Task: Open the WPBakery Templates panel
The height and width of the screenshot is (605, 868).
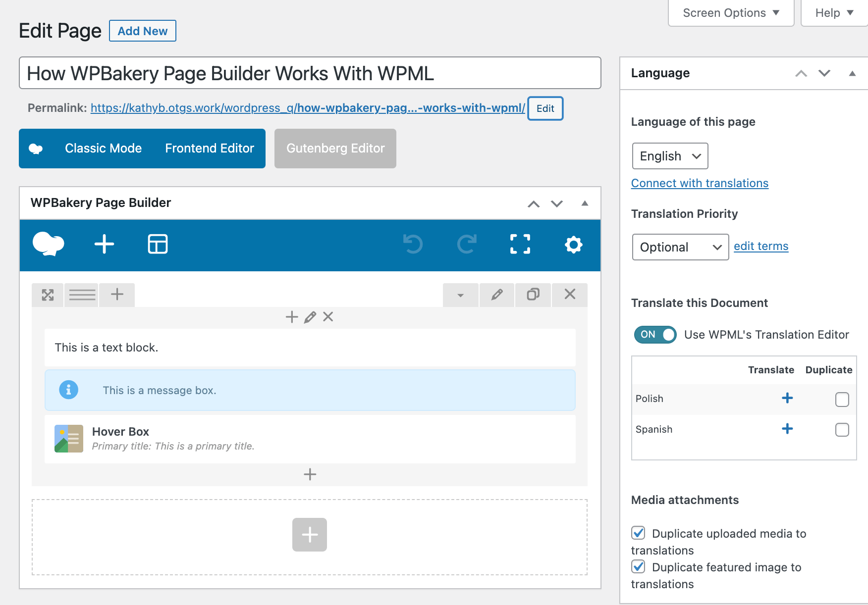Action: pyautogui.click(x=157, y=244)
